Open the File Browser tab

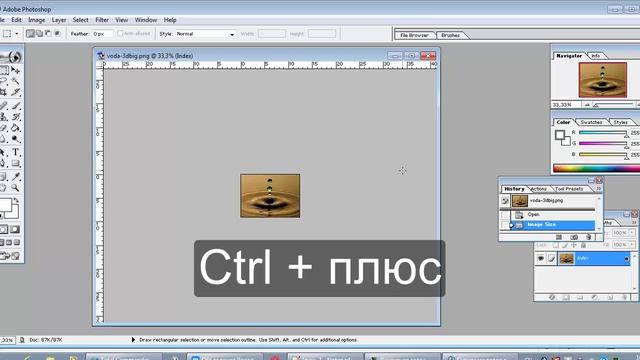click(x=414, y=35)
